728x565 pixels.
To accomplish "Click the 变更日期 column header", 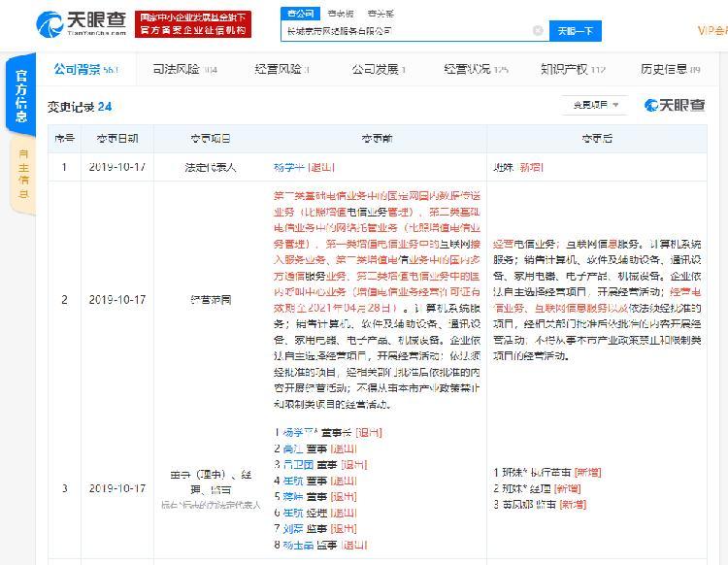I will tap(117, 139).
